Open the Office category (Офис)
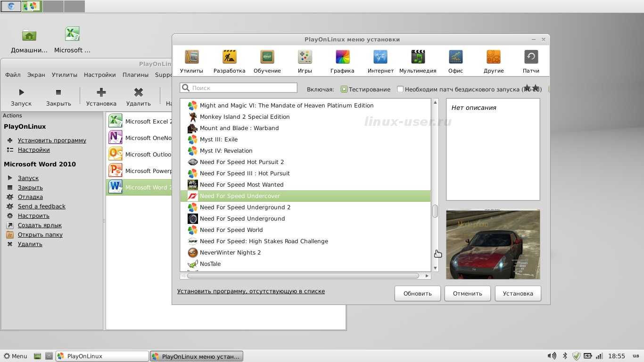Image resolution: width=644 pixels, height=362 pixels. click(x=455, y=62)
